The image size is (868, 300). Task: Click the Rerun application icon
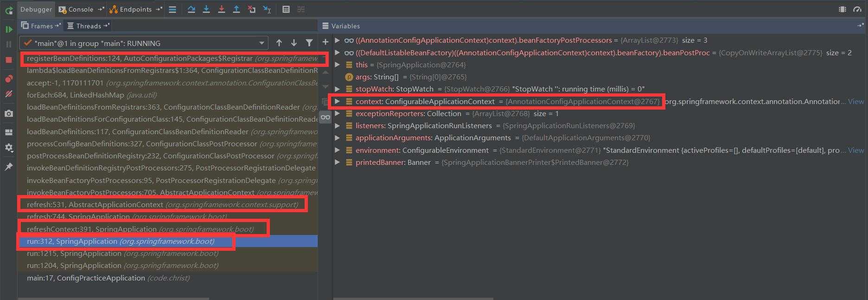pos(9,10)
